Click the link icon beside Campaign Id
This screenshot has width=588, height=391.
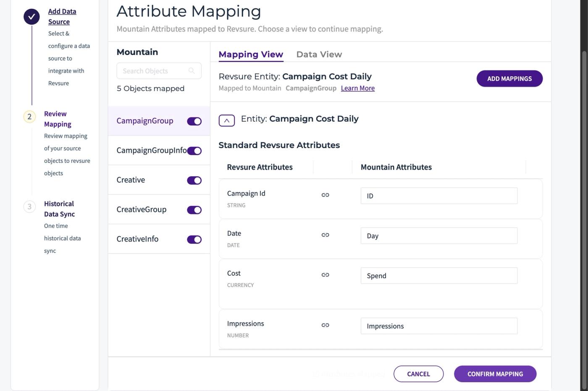coord(325,195)
